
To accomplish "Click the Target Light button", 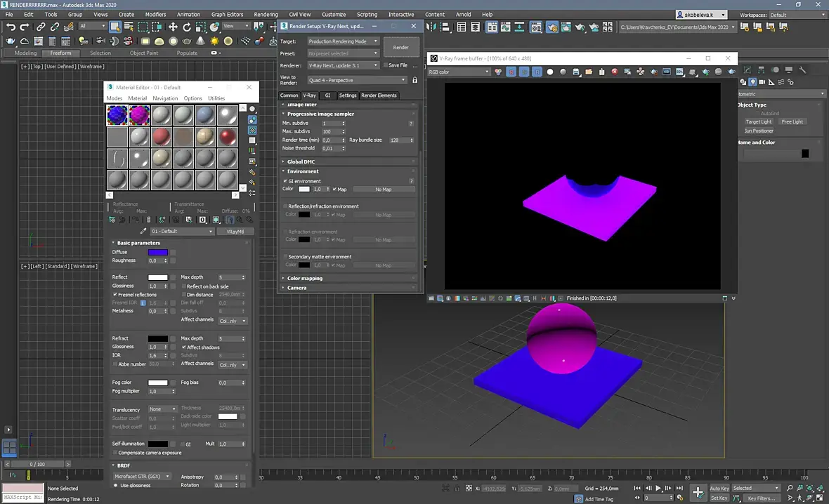I will coord(758,121).
